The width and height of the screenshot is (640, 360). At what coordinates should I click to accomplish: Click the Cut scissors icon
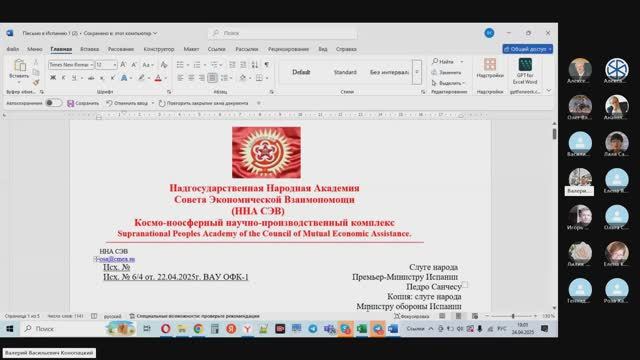[x=36, y=62]
